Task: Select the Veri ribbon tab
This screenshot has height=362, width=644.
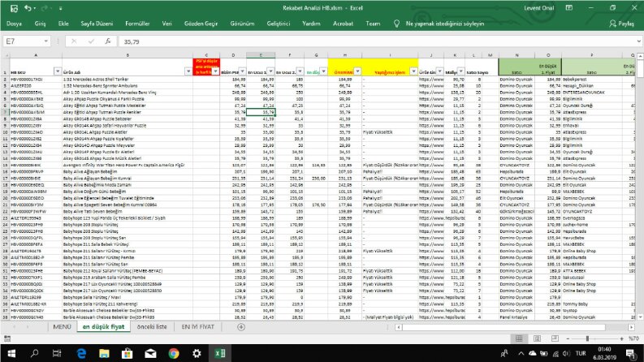Action: coord(166,24)
